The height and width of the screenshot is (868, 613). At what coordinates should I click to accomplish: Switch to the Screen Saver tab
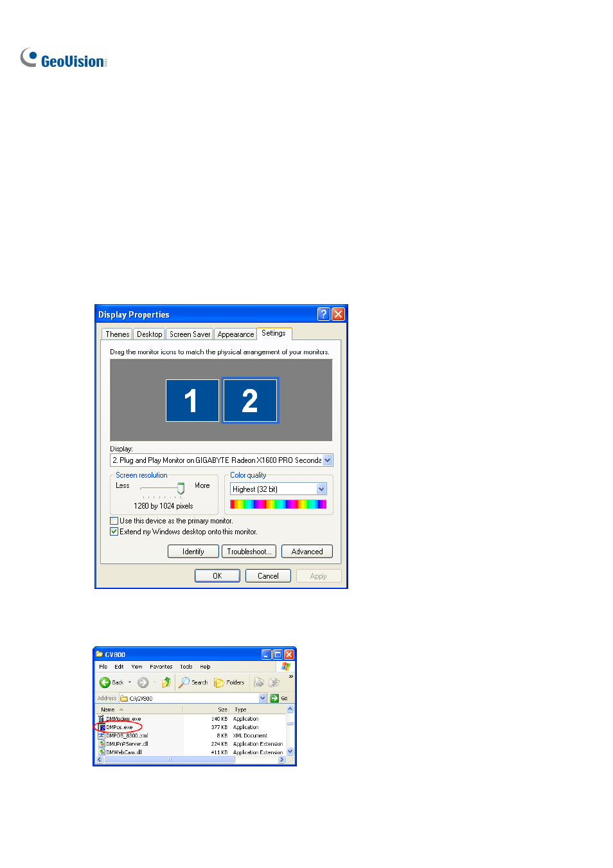click(x=190, y=334)
